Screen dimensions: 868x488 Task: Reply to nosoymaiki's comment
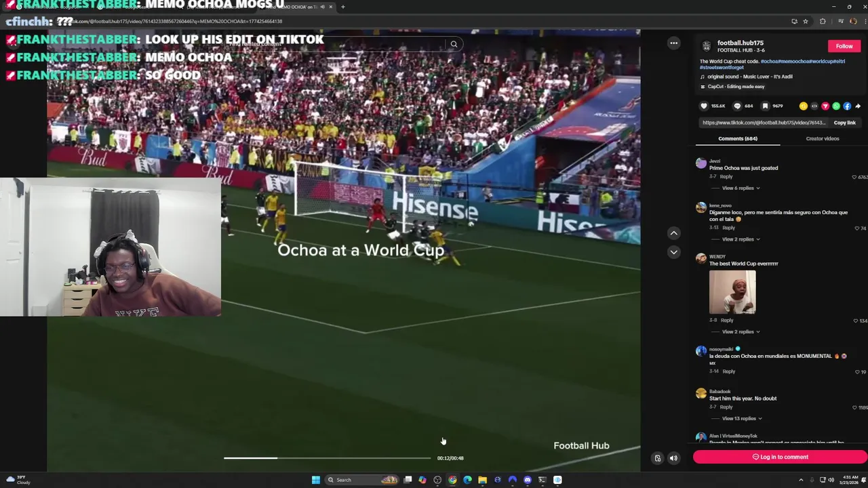729,371
